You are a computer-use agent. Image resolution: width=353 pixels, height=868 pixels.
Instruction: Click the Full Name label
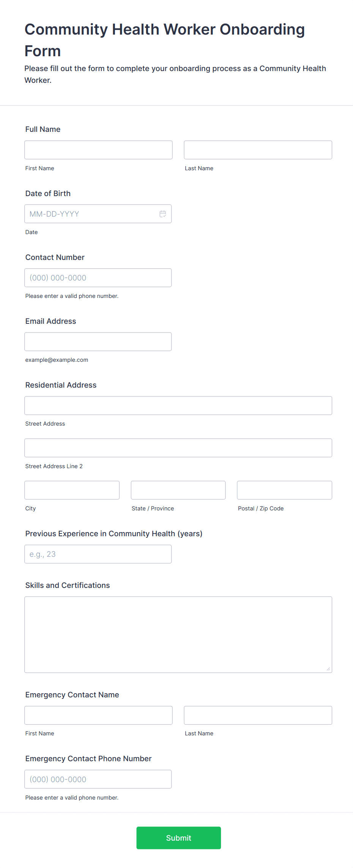(x=43, y=129)
